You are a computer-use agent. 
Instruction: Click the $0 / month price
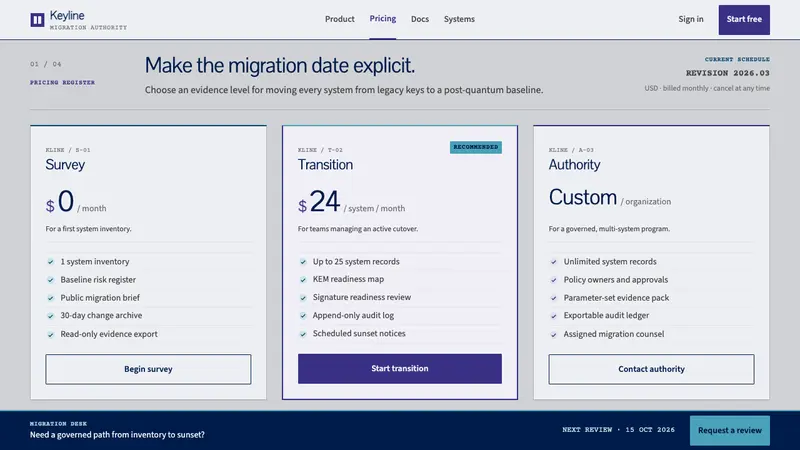[76, 202]
